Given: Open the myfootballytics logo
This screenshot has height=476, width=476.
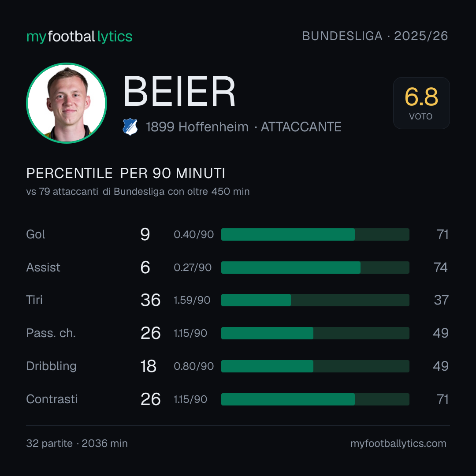Looking at the screenshot, I should [79, 37].
